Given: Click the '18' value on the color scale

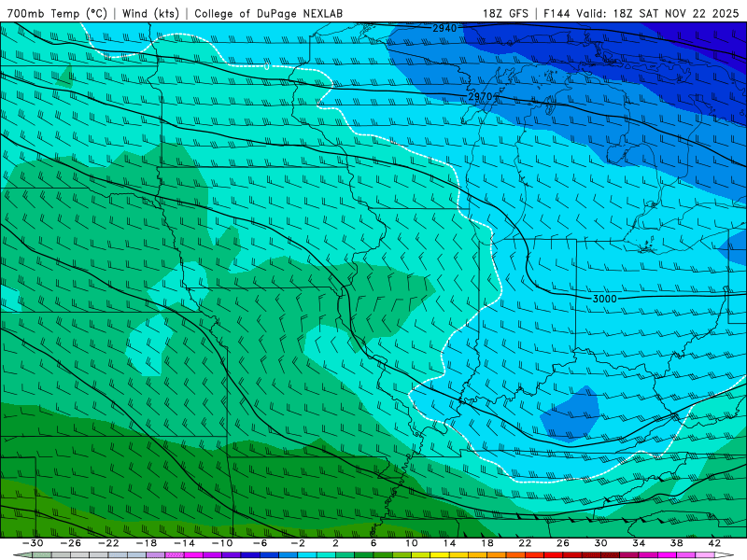Looking at the screenshot, I should tap(486, 543).
